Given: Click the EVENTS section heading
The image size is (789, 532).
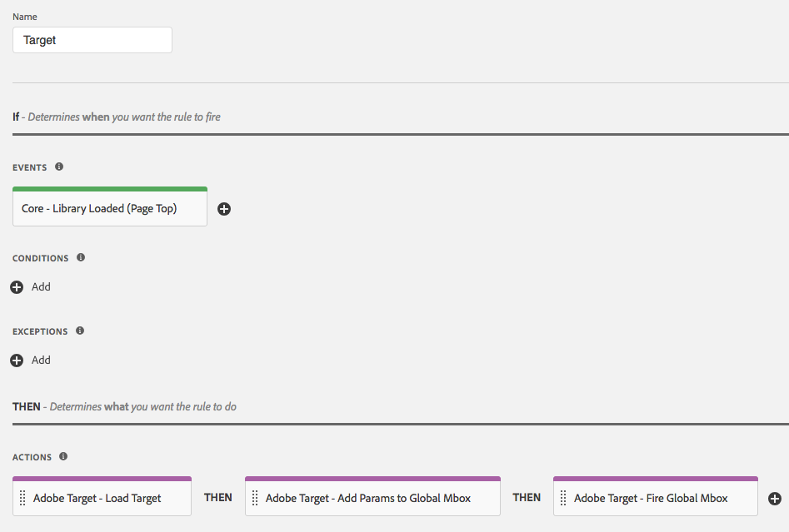Looking at the screenshot, I should (30, 167).
